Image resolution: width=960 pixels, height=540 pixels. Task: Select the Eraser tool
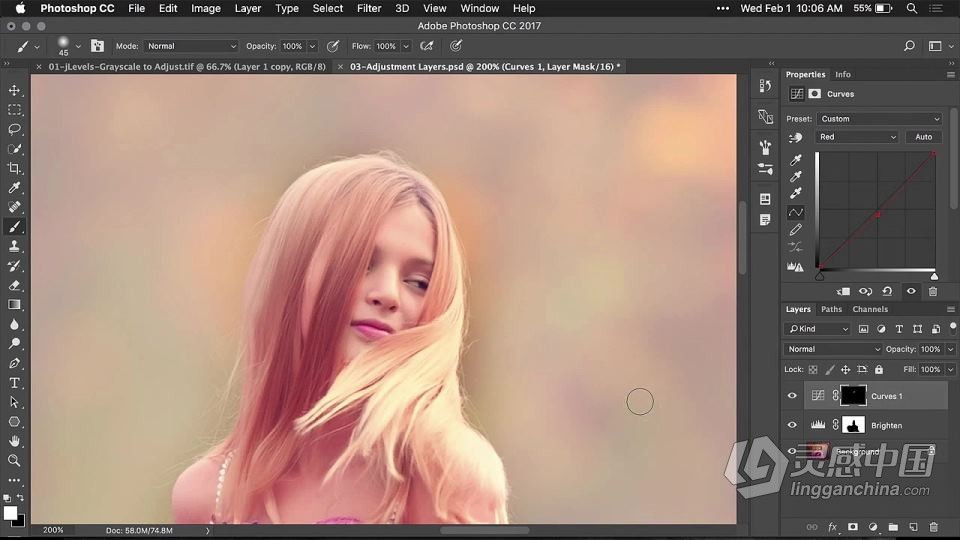tap(14, 285)
